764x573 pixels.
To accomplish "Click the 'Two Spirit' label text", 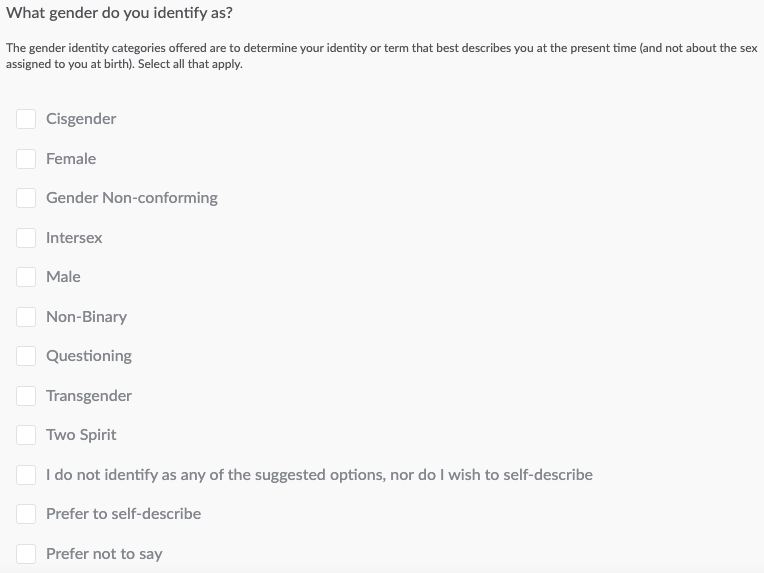I will pyautogui.click(x=81, y=435).
